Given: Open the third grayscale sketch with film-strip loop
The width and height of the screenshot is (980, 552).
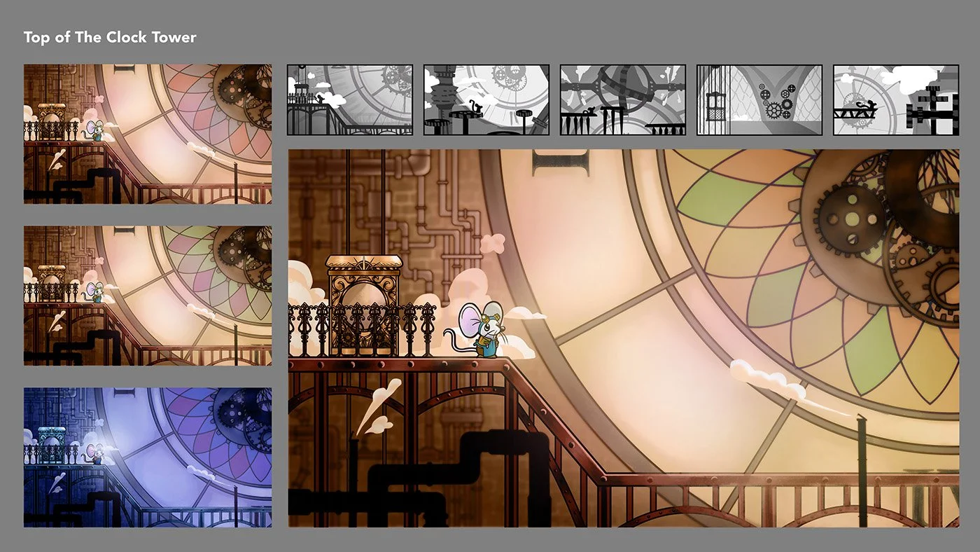Looking at the screenshot, I should (x=623, y=99).
